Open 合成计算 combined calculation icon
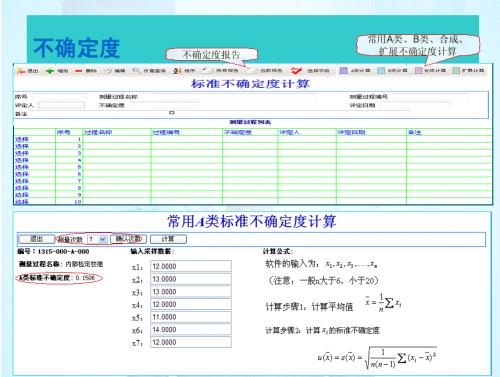Screen dimensions: 500x377 419,71
